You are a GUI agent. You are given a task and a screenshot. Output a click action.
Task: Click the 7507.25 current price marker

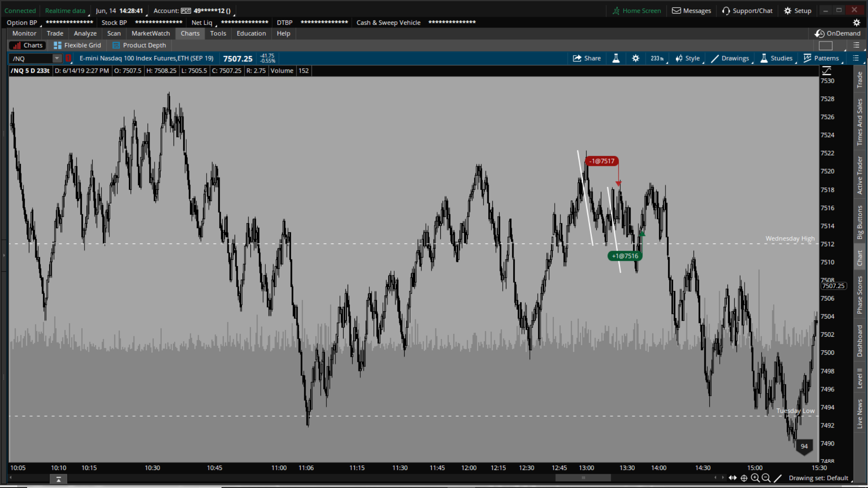click(833, 286)
